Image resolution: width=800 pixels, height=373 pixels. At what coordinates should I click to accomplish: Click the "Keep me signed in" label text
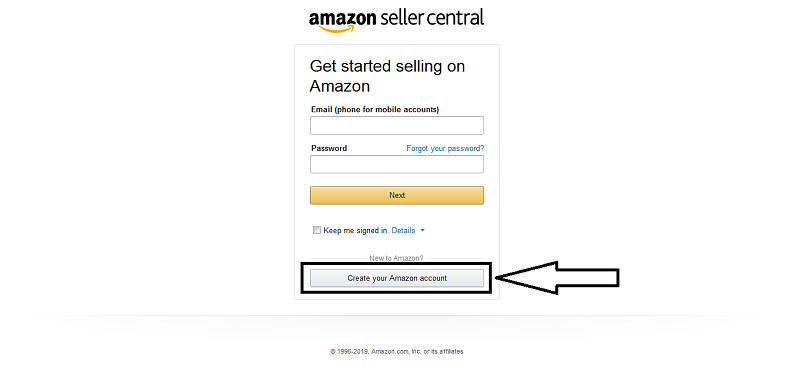pyautogui.click(x=356, y=231)
